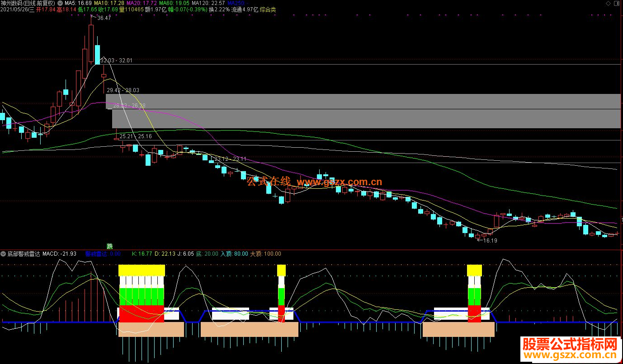
Task: Select the 16.19 low price marker
Action: tap(490, 241)
